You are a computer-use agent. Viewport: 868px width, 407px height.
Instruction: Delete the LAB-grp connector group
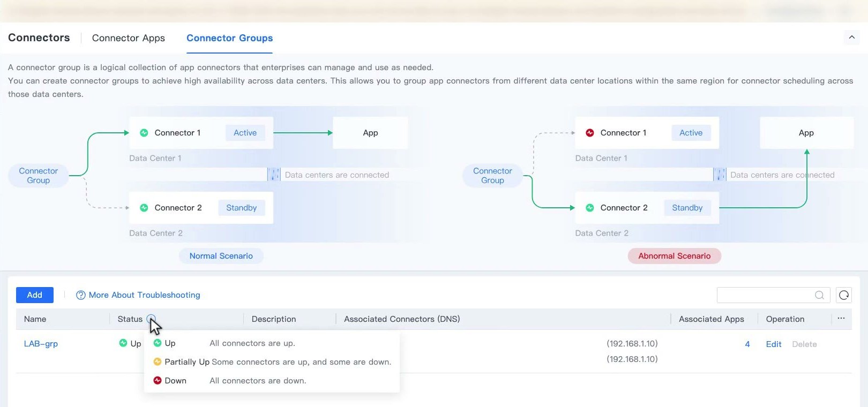coord(804,344)
